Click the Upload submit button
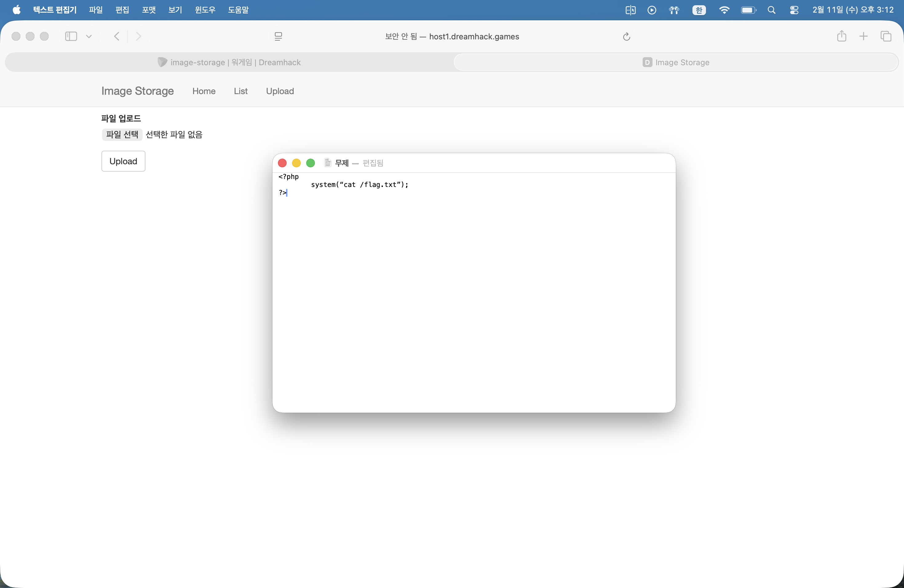Viewport: 904px width, 588px height. coord(123,161)
